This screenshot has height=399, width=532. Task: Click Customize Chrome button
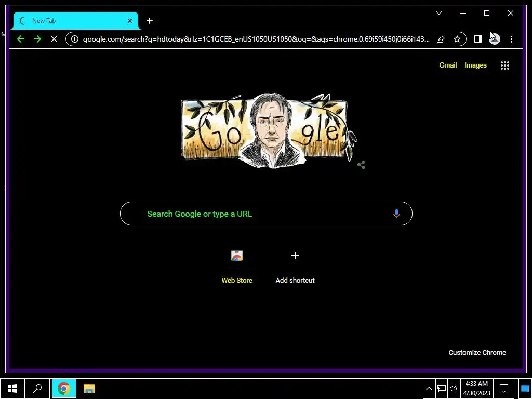tap(477, 353)
